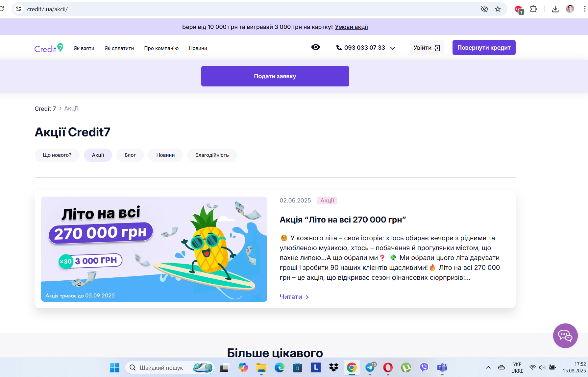Toggle the accessibility eye icon in header

(316, 47)
